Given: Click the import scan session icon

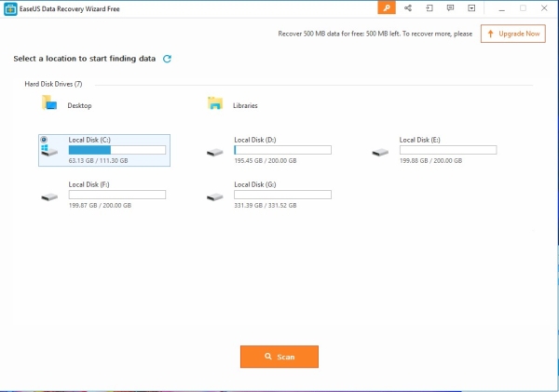Looking at the screenshot, I should click(x=429, y=7).
